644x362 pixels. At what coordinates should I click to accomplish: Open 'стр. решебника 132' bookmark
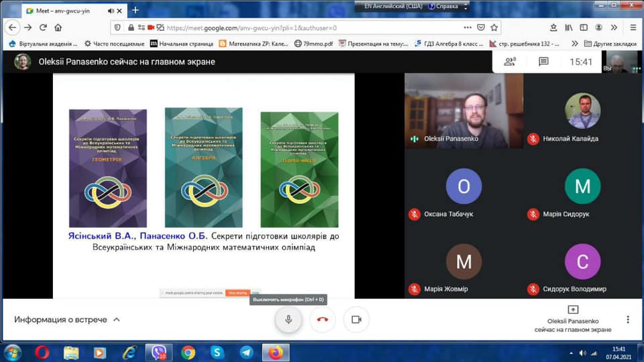point(525,44)
